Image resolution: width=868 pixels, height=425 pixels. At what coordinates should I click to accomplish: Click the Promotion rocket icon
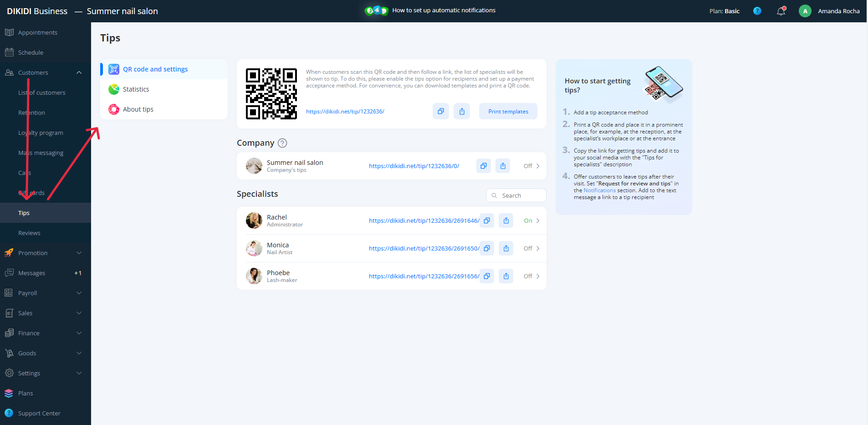click(x=9, y=253)
